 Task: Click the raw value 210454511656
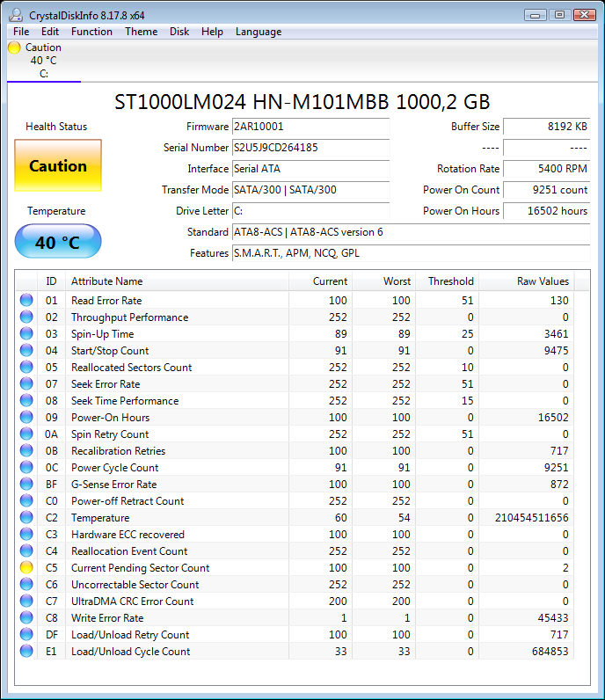coord(531,518)
